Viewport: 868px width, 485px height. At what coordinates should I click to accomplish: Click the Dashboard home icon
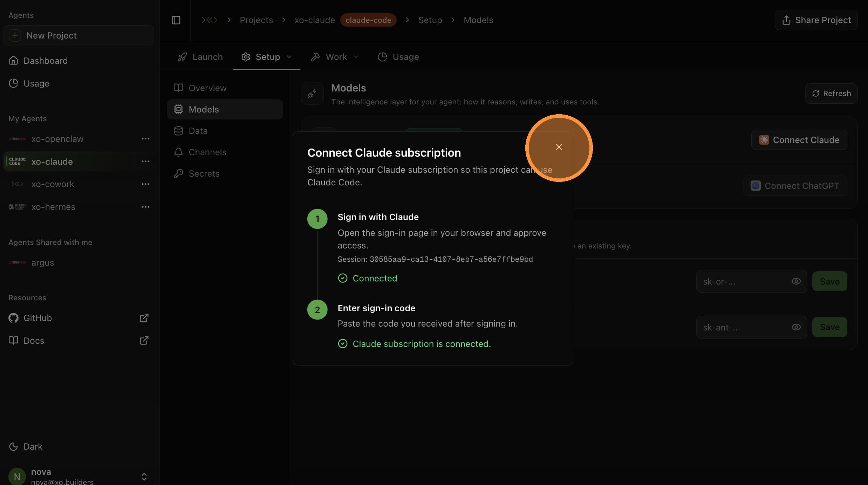[13, 61]
